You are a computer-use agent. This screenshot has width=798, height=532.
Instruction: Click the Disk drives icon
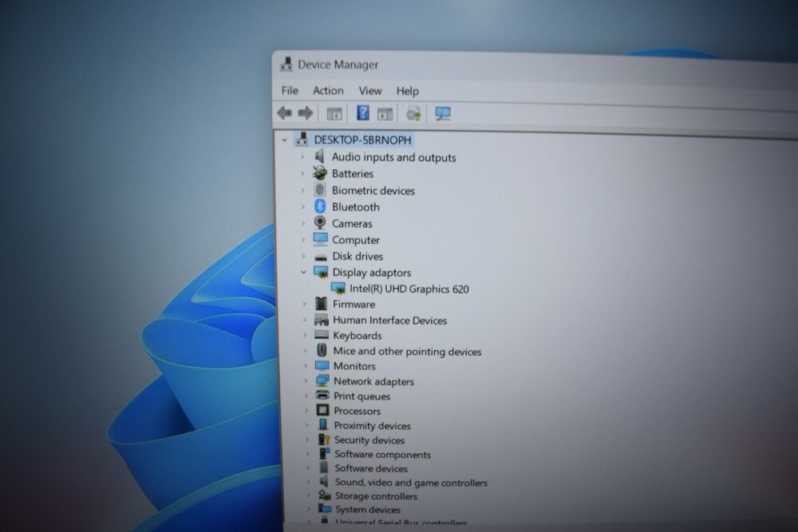point(321,256)
